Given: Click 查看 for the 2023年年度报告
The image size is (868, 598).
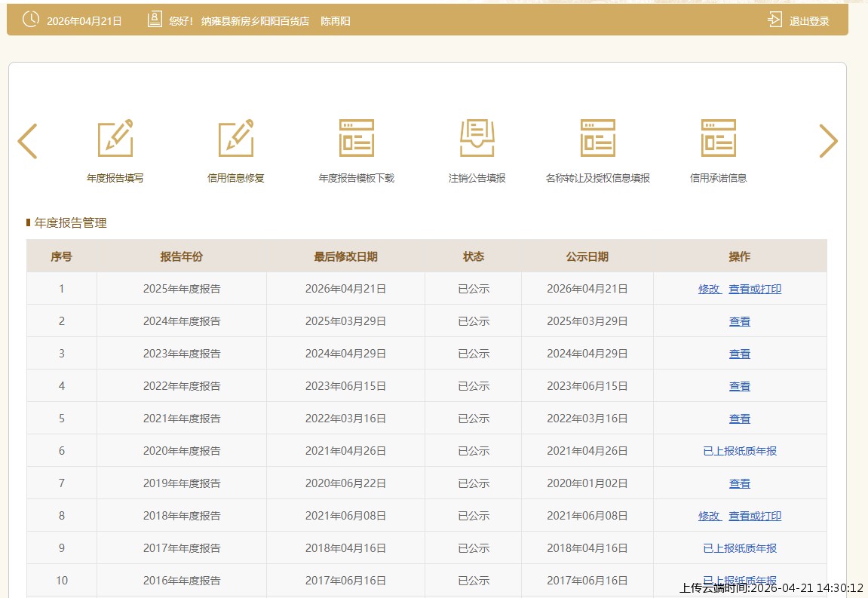Looking at the screenshot, I should point(740,354).
